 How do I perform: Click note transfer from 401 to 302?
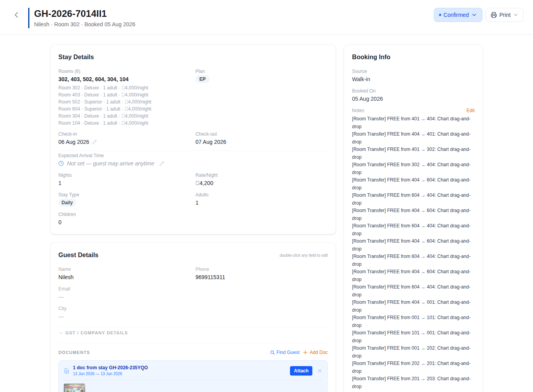click(x=411, y=153)
